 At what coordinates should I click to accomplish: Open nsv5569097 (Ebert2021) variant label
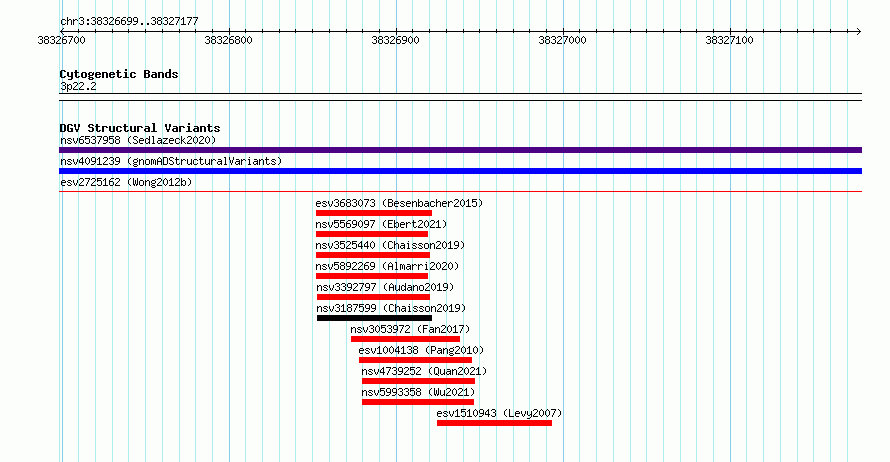click(381, 224)
